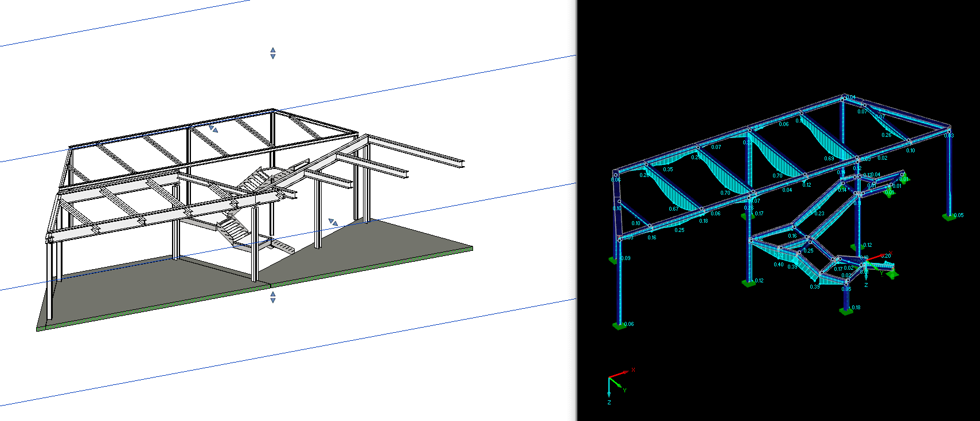The height and width of the screenshot is (421, 980).
Task: Click the divider between the two views
Action: [576, 210]
